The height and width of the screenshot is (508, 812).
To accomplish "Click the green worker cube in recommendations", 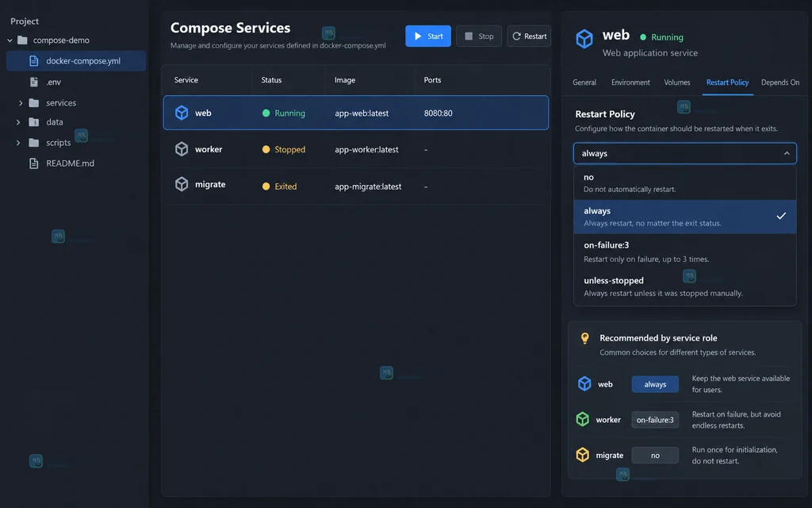I will tap(582, 419).
